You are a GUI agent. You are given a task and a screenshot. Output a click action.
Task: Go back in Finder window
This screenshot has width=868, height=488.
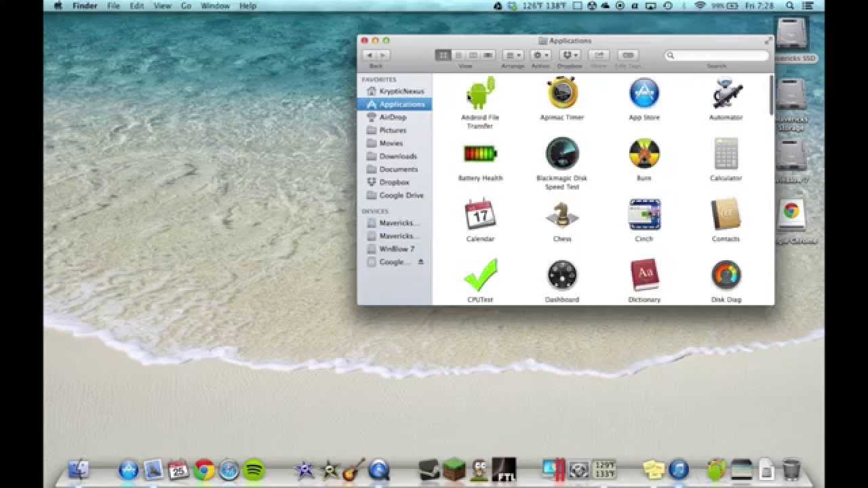[370, 55]
